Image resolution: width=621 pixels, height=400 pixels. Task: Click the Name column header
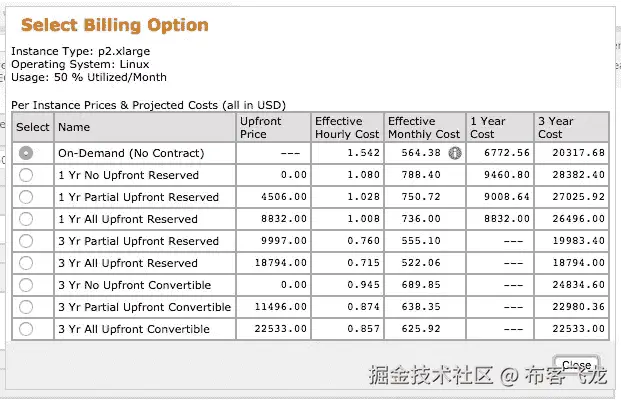point(74,127)
